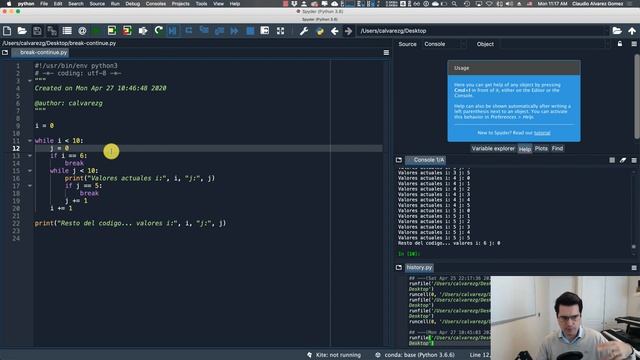Click the Kite: not running status
Image resolution: width=640 pixels, height=360 pixels.
tap(334, 355)
